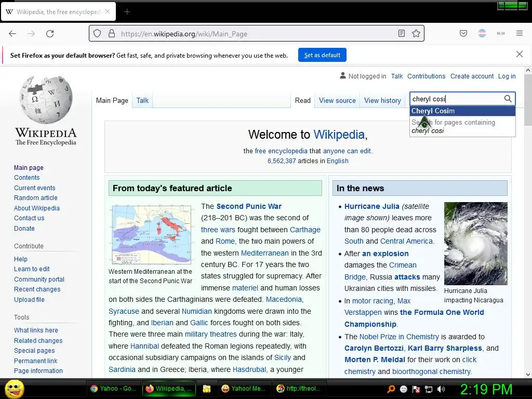
Task: Select the Main Page tab
Action: [x=112, y=100]
